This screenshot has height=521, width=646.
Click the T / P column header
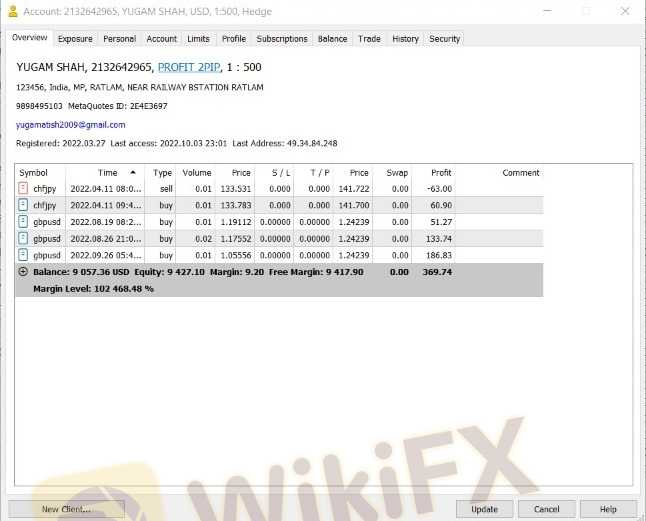click(314, 173)
